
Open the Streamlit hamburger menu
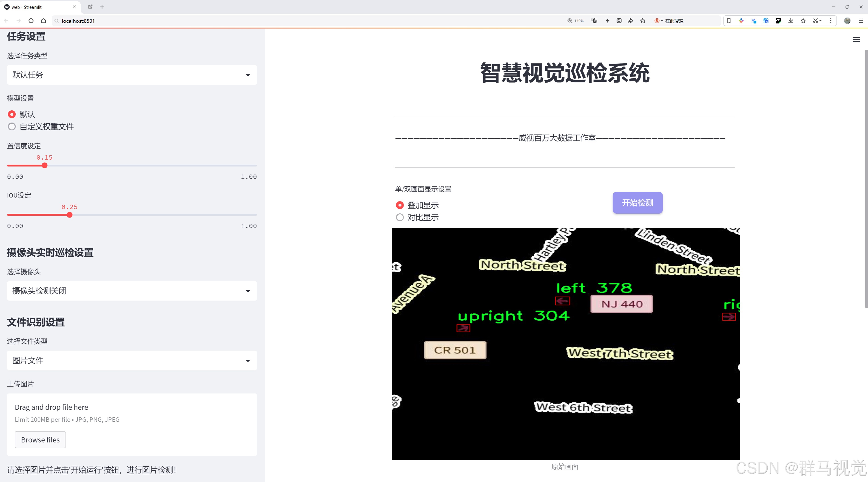(856, 40)
